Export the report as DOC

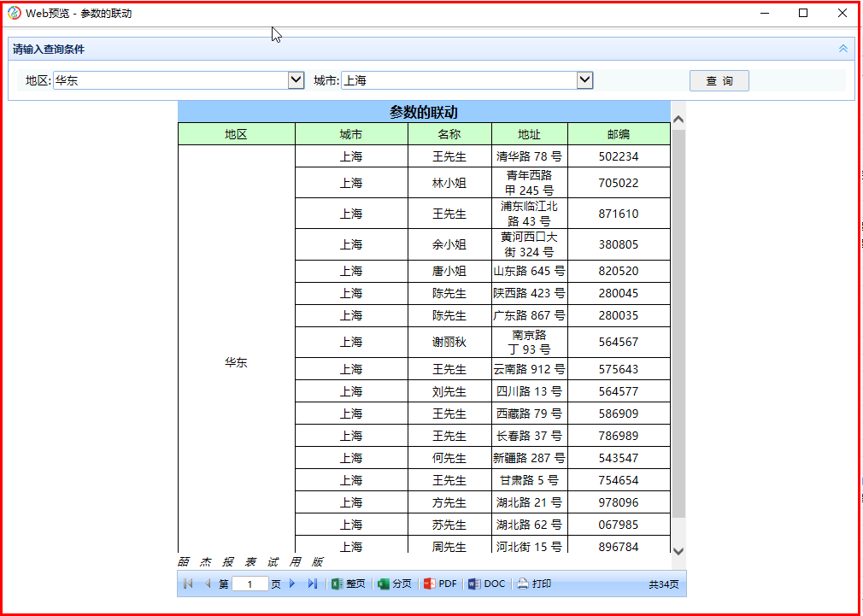[486, 584]
